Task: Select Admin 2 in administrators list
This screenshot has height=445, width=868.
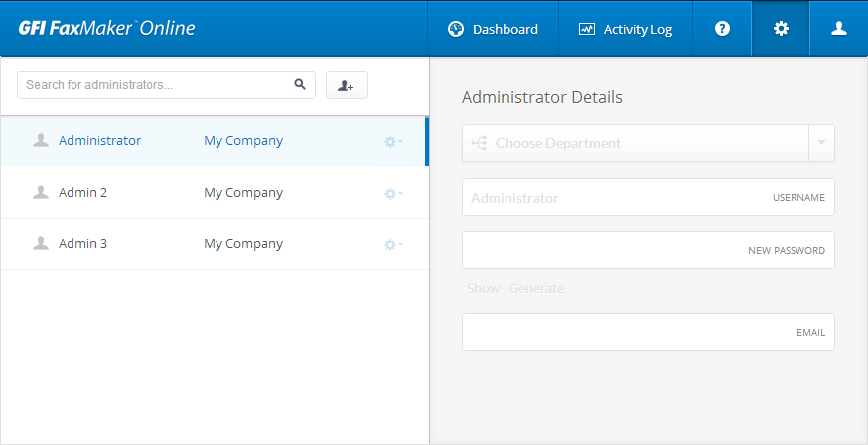Action: pos(215,193)
